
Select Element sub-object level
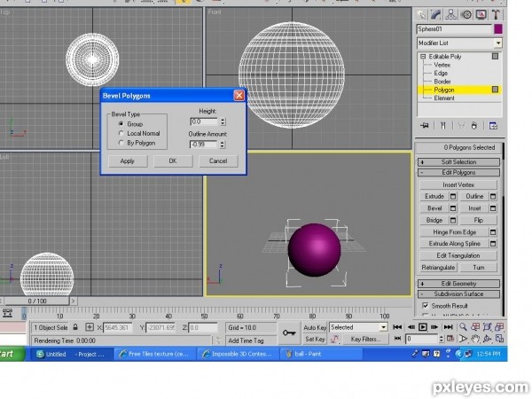(444, 98)
